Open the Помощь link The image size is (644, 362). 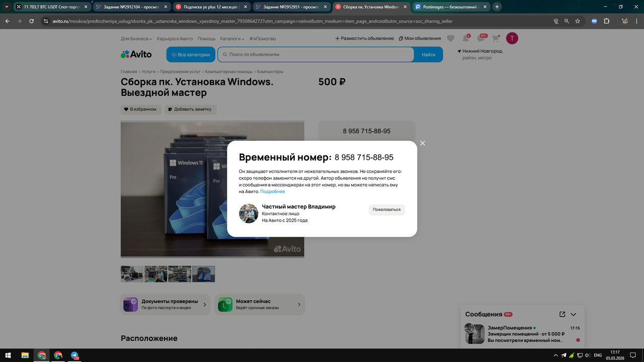(206, 39)
